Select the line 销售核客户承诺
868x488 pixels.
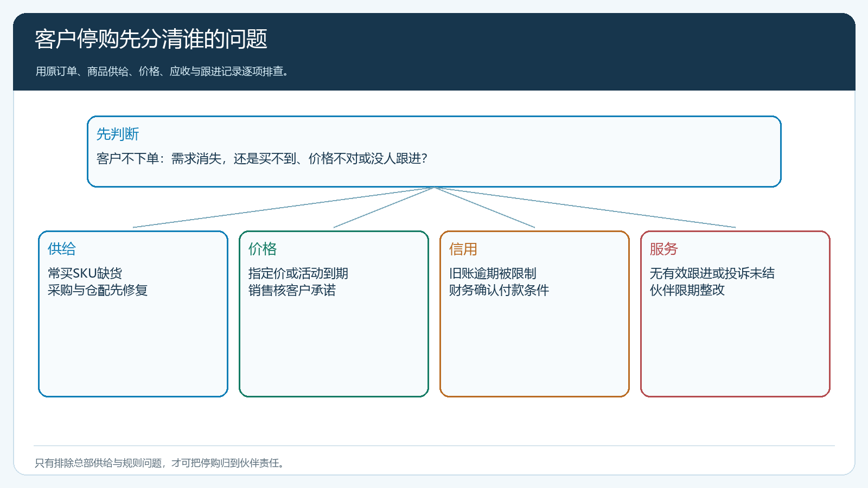[x=292, y=290]
